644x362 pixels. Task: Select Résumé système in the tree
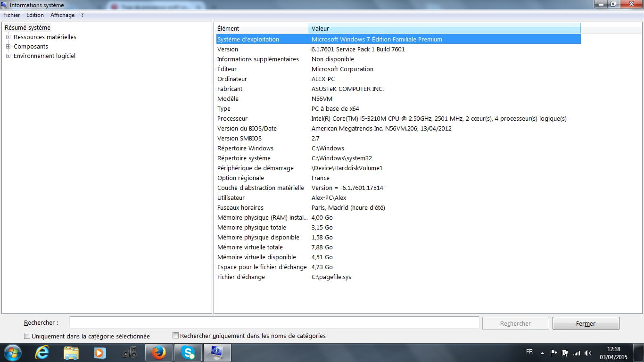27,27
